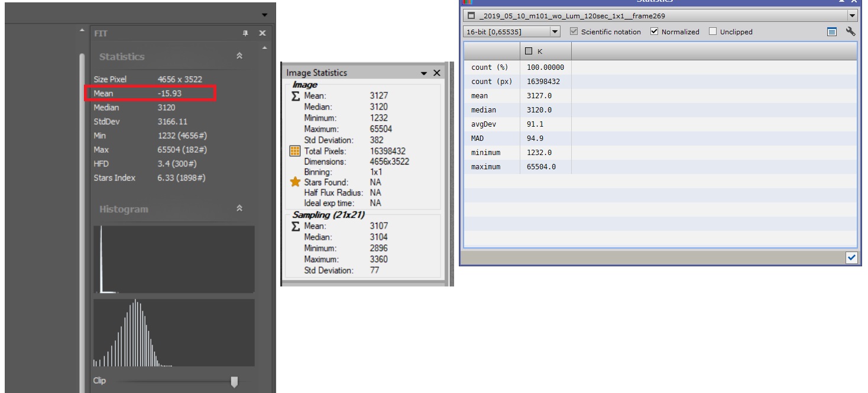The height and width of the screenshot is (393, 868).
Task: Select the Mean value -15.93 in FIT panel
Action: 170,94
